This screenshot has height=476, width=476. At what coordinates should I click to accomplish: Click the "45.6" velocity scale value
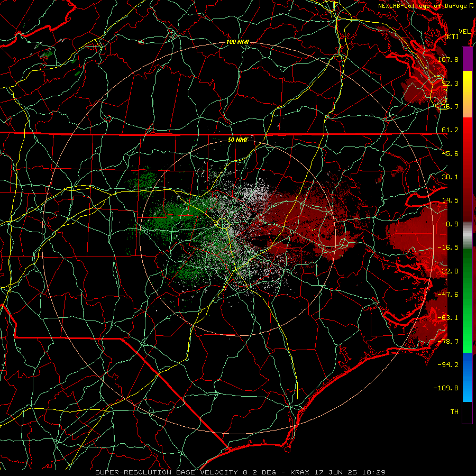tap(450, 153)
